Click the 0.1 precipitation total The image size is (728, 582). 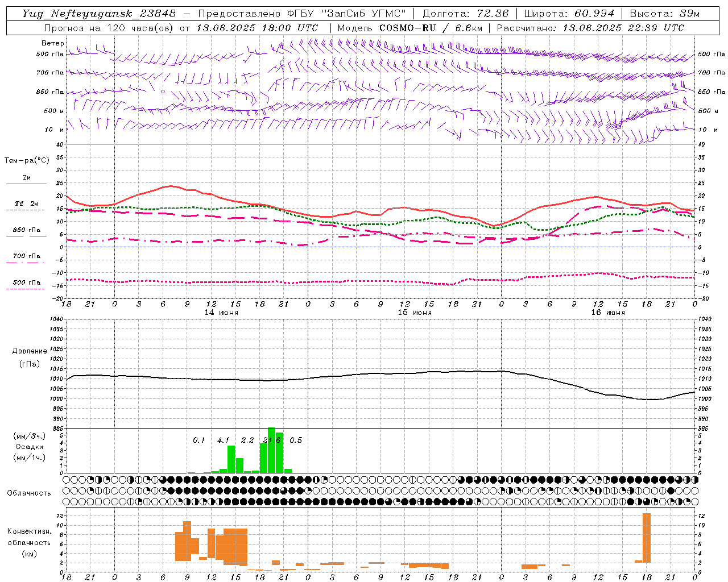tap(198, 440)
